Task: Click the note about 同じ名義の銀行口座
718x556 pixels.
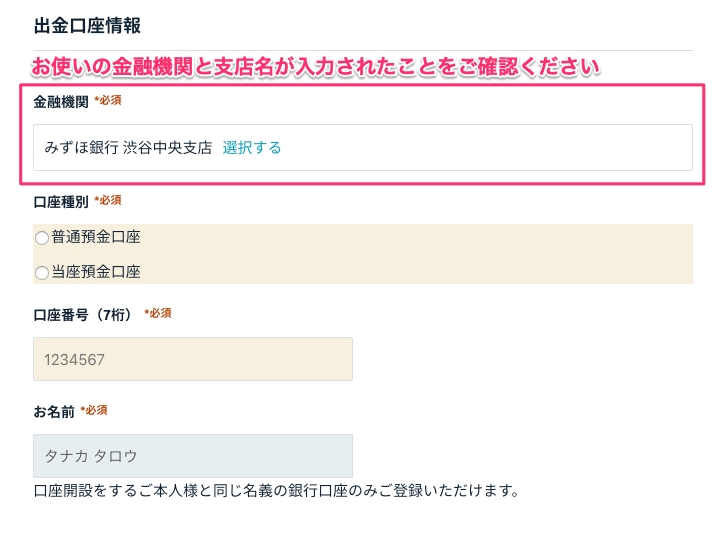Action: (275, 491)
